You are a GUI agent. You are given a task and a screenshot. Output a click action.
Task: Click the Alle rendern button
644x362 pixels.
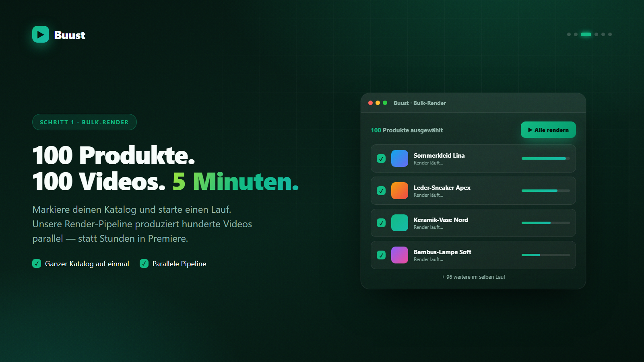coord(548,130)
